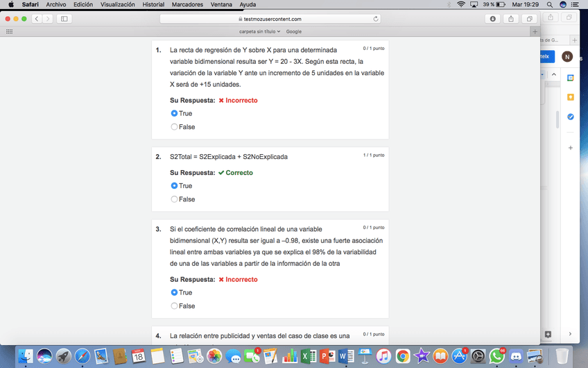The width and height of the screenshot is (588, 368).
Task: Open Microsoft PowerPoint from the Dock
Action: pos(327,356)
